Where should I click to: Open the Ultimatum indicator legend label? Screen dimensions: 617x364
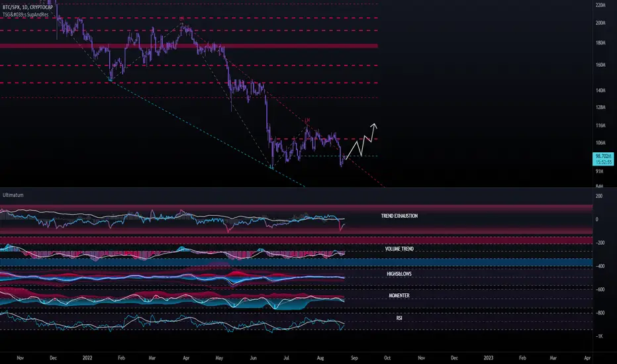(13, 195)
